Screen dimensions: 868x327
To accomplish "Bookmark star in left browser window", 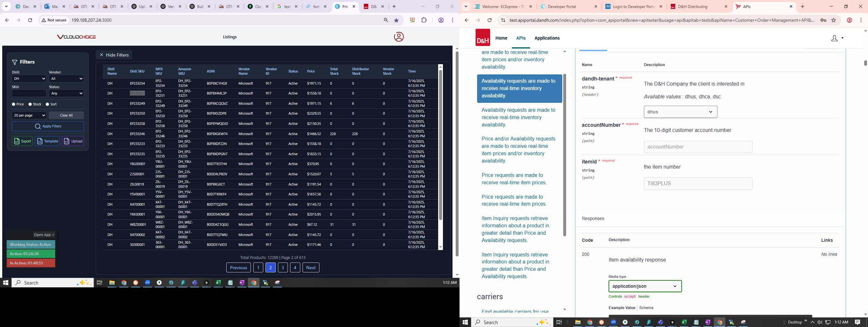I will [396, 20].
